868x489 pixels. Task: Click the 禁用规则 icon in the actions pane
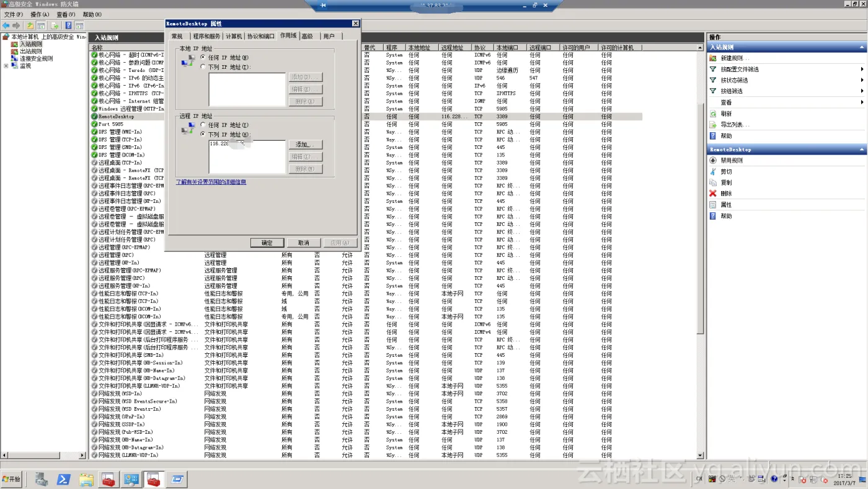tap(713, 161)
